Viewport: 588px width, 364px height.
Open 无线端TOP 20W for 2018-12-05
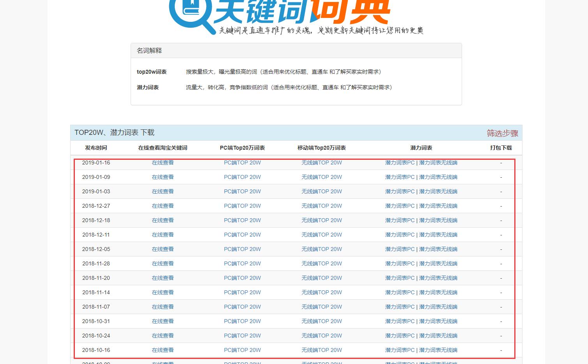(x=321, y=249)
